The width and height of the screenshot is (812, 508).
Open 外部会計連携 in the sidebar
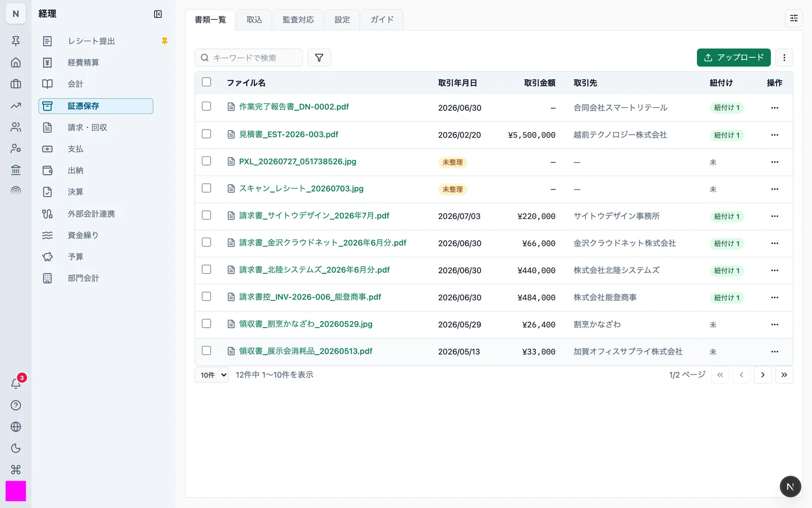pyautogui.click(x=96, y=214)
